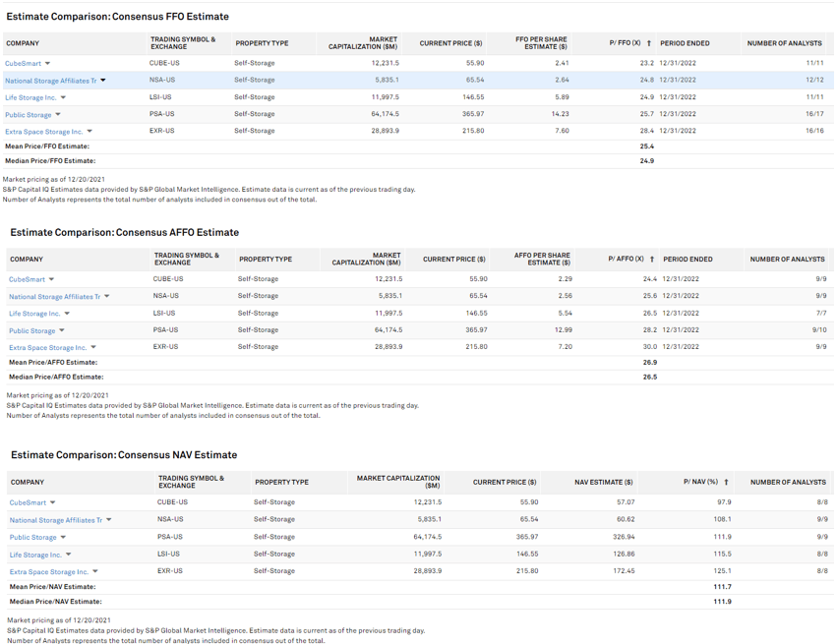Expand dropdown arrow beside Life Storage in AFFO table
This screenshot has width=837, height=644.
(67, 314)
